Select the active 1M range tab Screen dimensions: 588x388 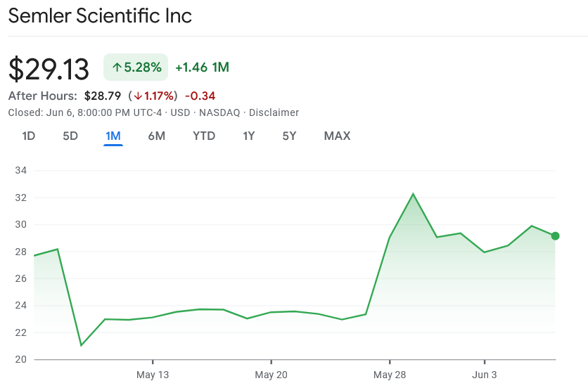coord(113,136)
